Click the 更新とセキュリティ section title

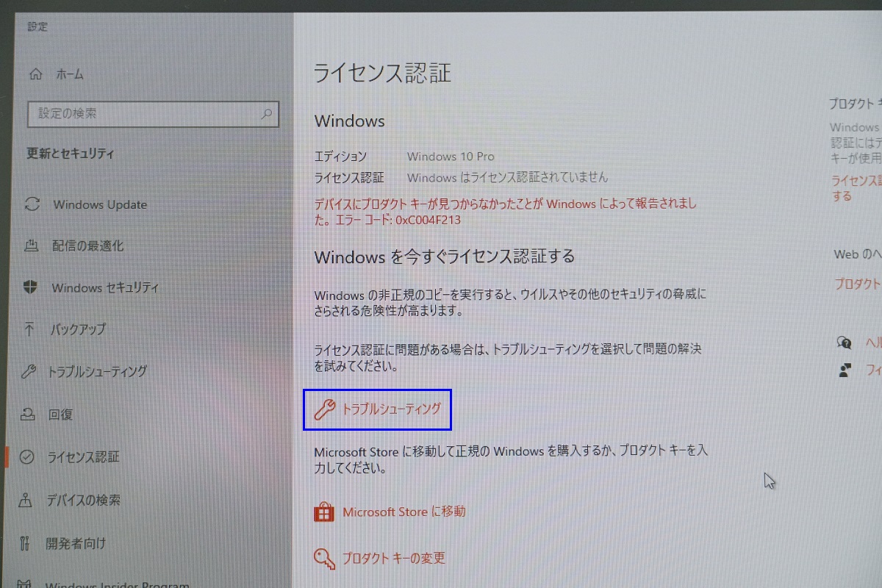click(71, 154)
